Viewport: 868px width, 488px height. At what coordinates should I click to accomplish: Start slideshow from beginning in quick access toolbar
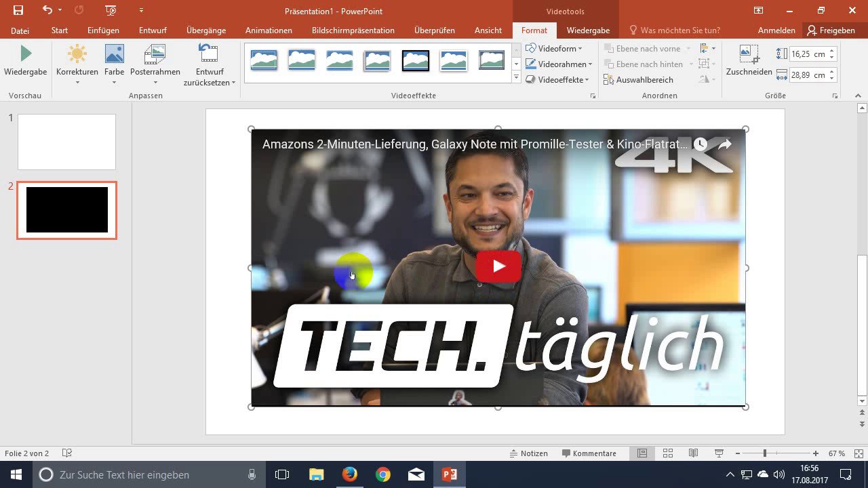(x=111, y=10)
